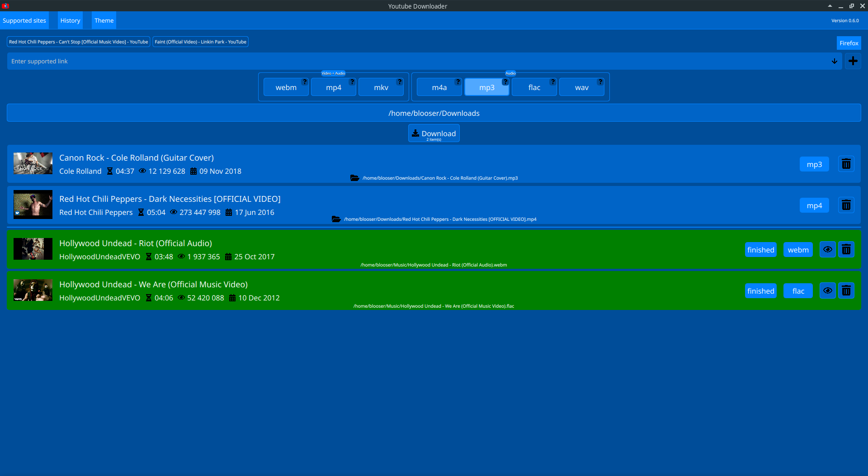The height and width of the screenshot is (476, 868).
Task: Select the webm video format
Action: point(286,87)
